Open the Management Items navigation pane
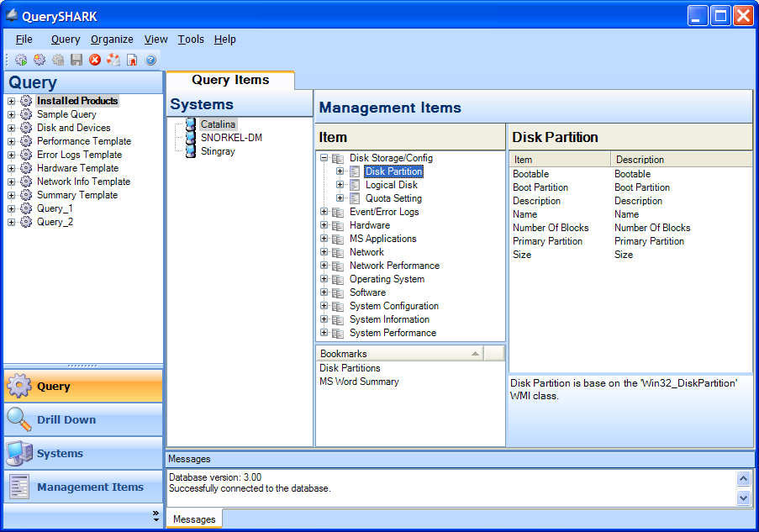The image size is (759, 532). (82, 487)
